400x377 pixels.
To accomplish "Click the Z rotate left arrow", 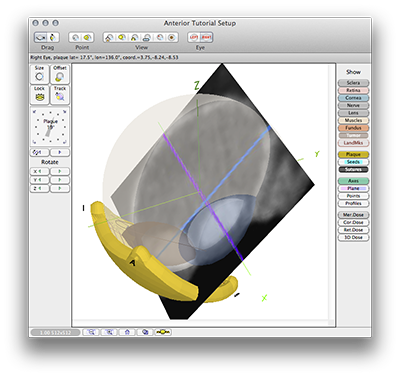I will pos(40,189).
